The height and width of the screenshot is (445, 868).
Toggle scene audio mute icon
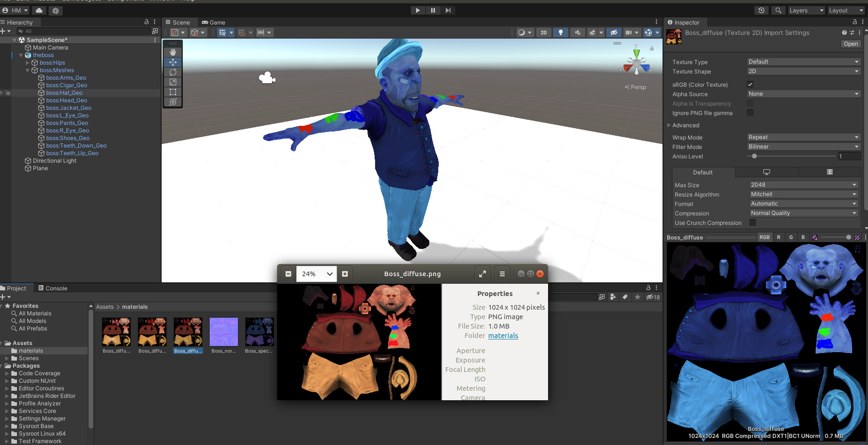577,33
